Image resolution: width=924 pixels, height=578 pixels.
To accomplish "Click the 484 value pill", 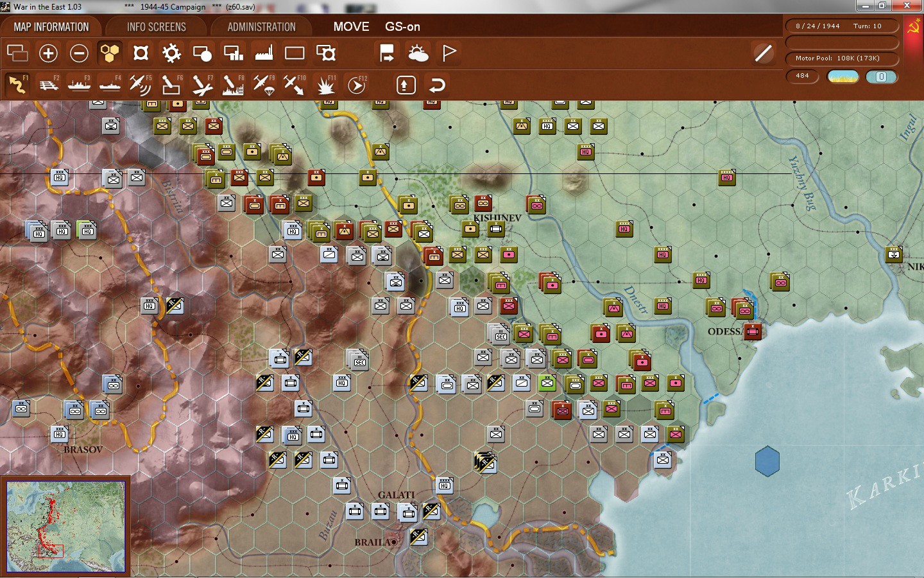I will point(803,76).
